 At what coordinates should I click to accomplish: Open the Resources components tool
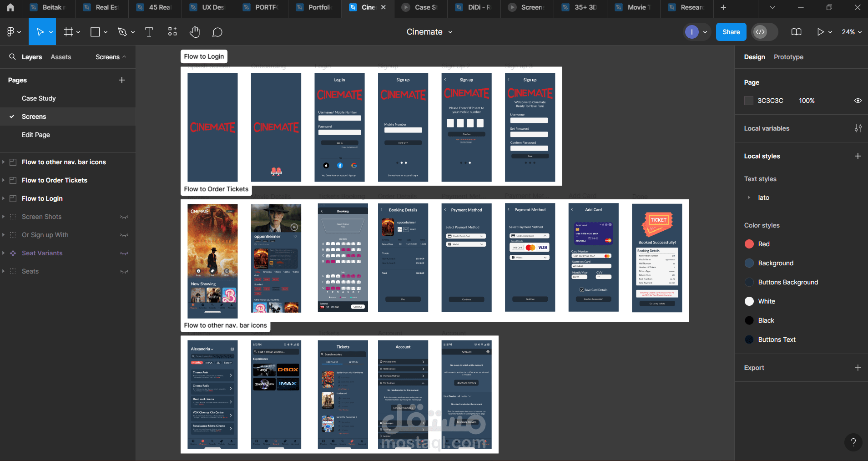(x=172, y=32)
